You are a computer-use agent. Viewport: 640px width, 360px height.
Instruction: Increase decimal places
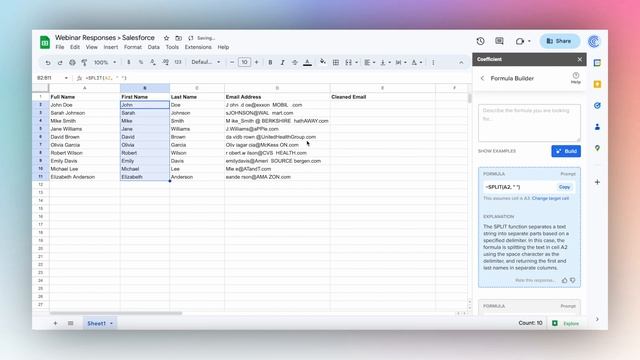click(165, 62)
